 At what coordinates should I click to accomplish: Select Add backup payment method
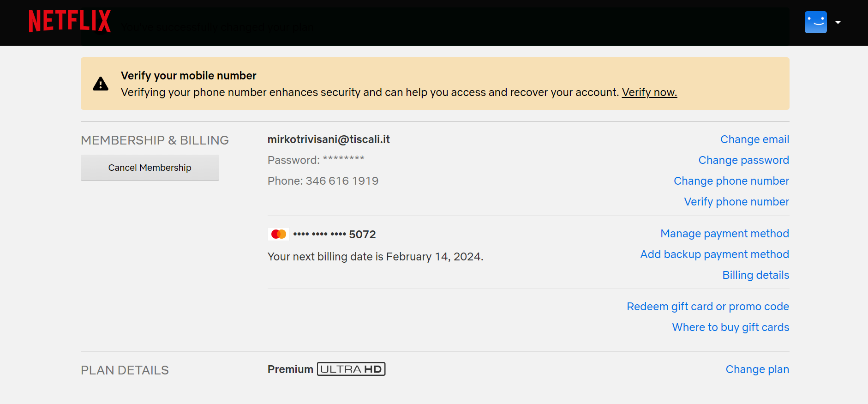point(714,254)
